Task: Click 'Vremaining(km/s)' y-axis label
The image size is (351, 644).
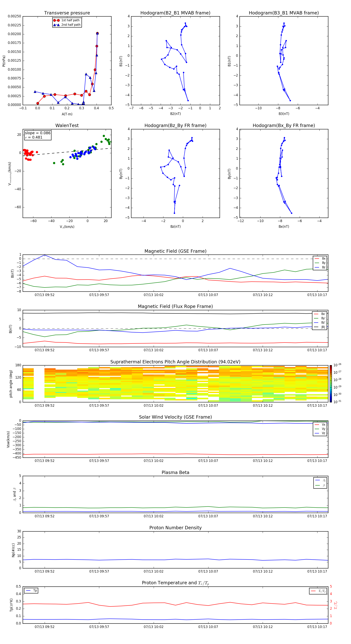Action: 10,173
